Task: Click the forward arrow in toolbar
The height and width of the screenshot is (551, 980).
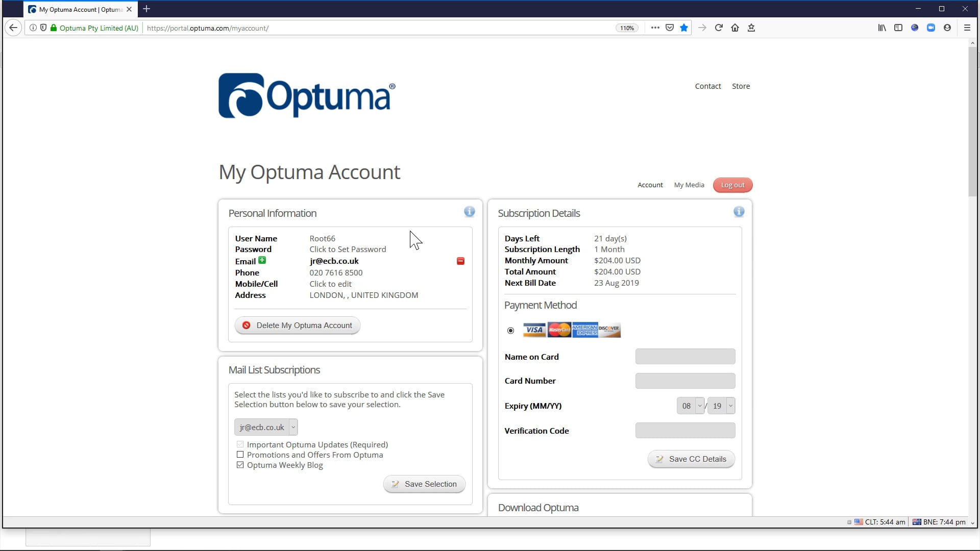Action: pos(702,28)
